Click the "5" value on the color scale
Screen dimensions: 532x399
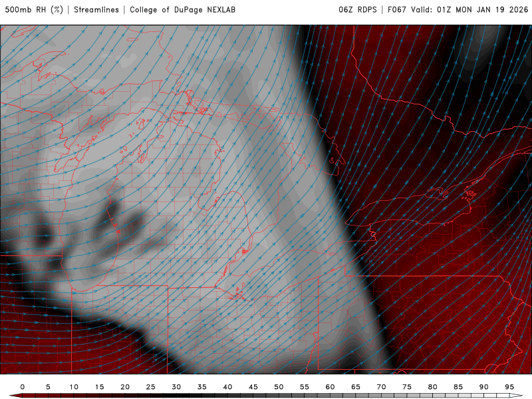click(48, 387)
